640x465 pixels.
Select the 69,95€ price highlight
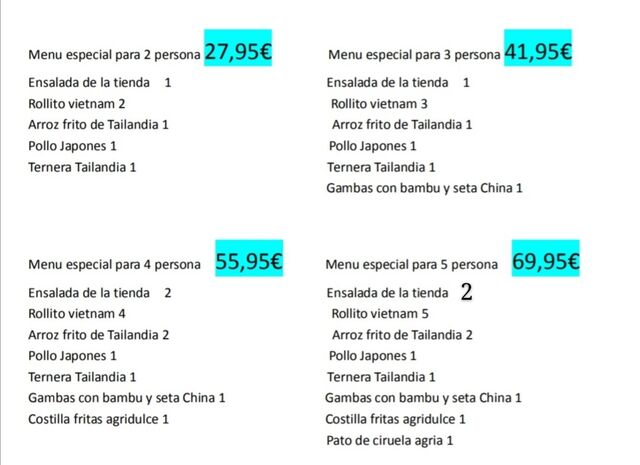(x=546, y=263)
